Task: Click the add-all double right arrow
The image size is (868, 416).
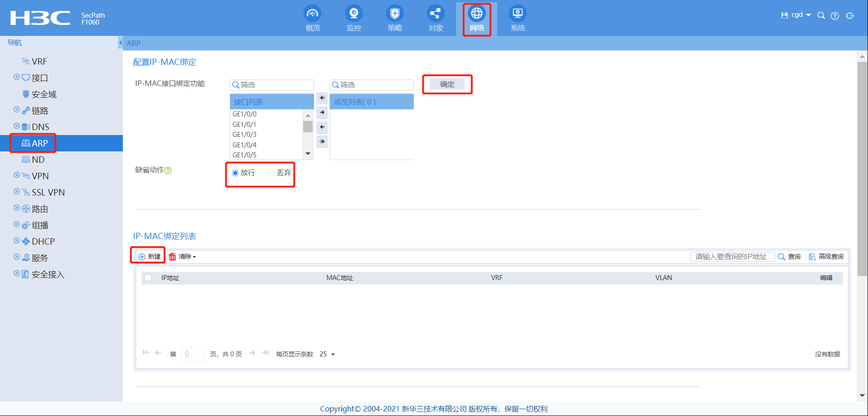Action: pos(322,98)
